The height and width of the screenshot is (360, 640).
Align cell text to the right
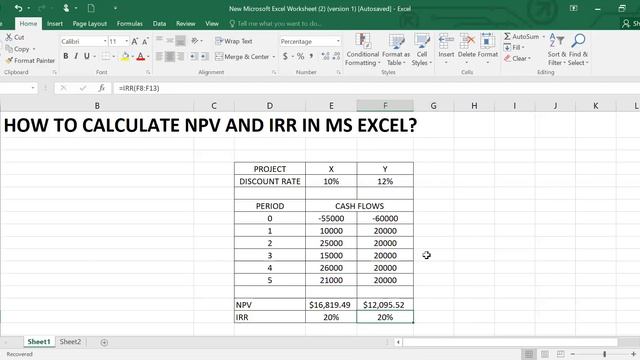point(180,56)
